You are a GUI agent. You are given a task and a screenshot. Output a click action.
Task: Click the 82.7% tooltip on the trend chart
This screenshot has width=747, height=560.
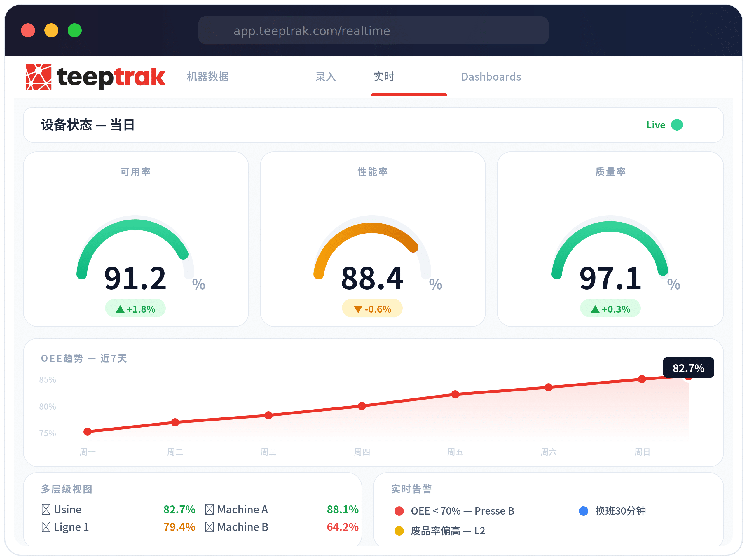[x=688, y=367]
